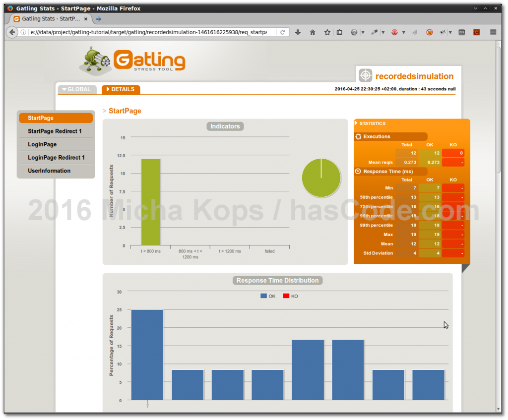Click the Home icon in the toolbar
This screenshot has width=508, height=420.
pyautogui.click(x=313, y=32)
